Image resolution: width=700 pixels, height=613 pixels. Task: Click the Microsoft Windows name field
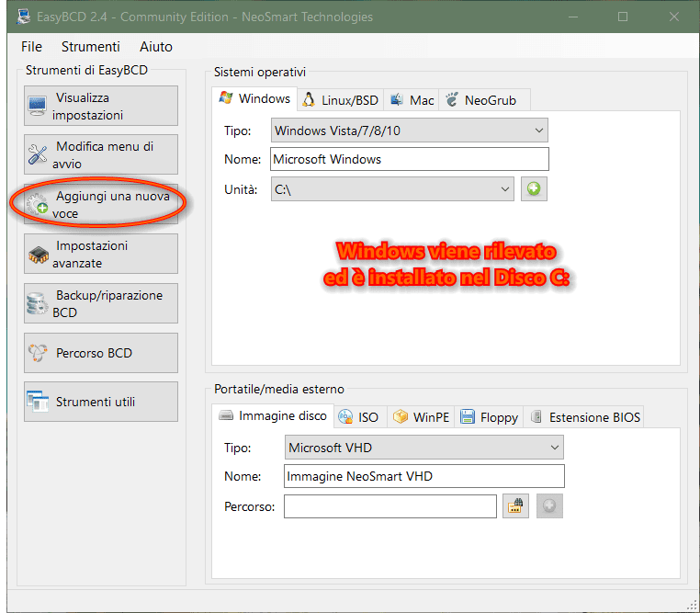click(x=410, y=159)
